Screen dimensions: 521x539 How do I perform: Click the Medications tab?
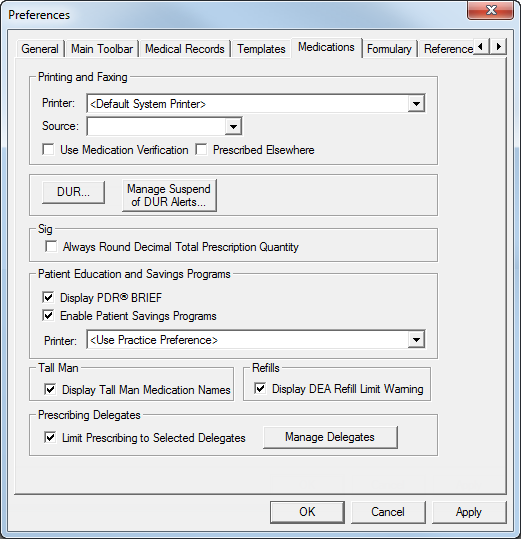coord(326,47)
